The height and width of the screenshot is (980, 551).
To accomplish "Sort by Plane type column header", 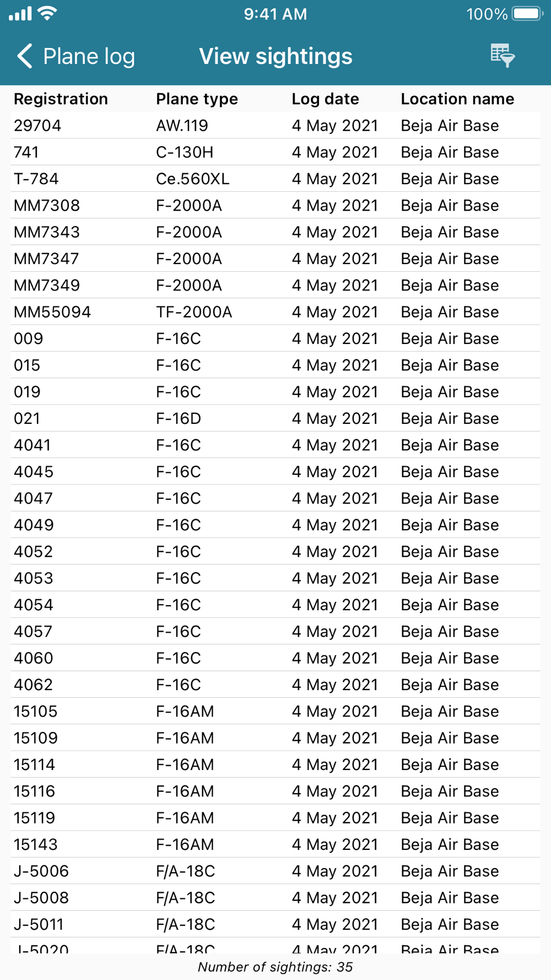I will [197, 99].
